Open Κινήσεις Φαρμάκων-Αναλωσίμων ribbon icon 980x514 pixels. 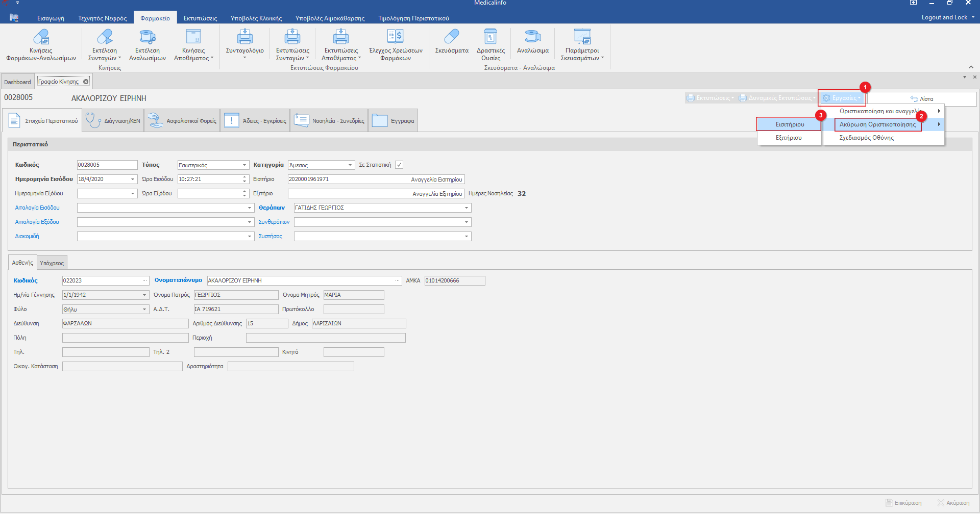[x=41, y=37]
